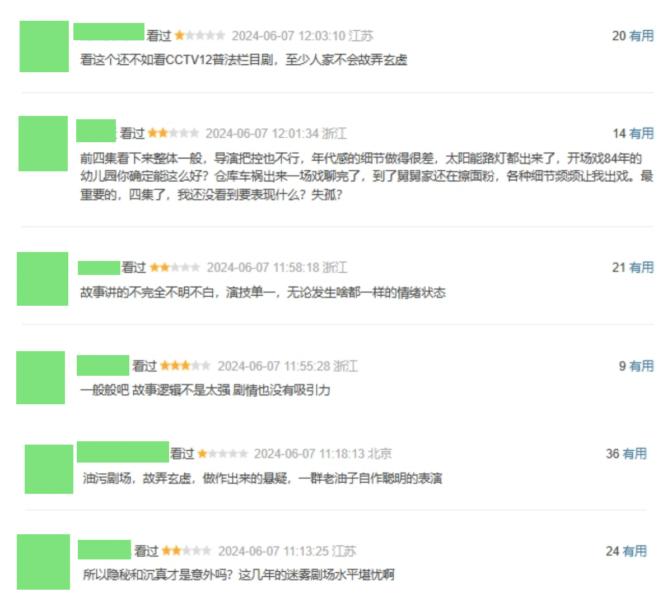
Task: Click the two-star rating dated 12:01:34
Action: pyautogui.click(x=174, y=133)
